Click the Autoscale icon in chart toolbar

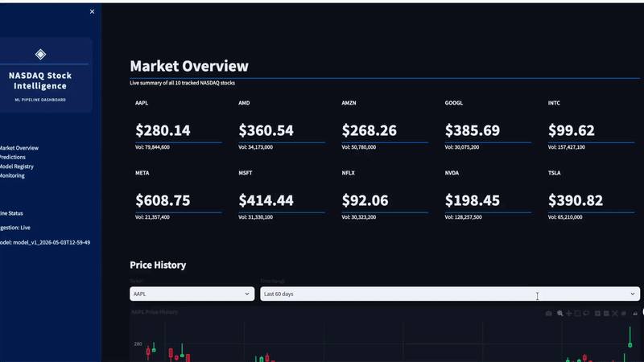[x=615, y=314]
